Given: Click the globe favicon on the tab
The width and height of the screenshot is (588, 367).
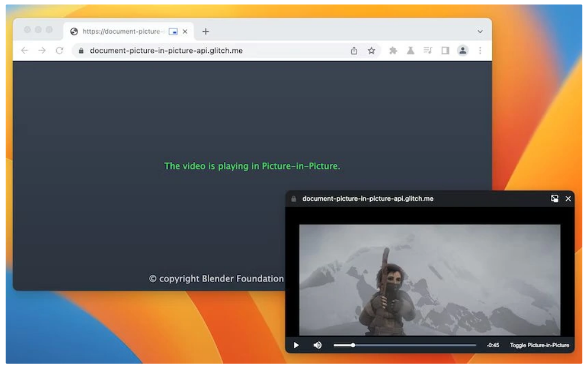Looking at the screenshot, I should (x=74, y=31).
